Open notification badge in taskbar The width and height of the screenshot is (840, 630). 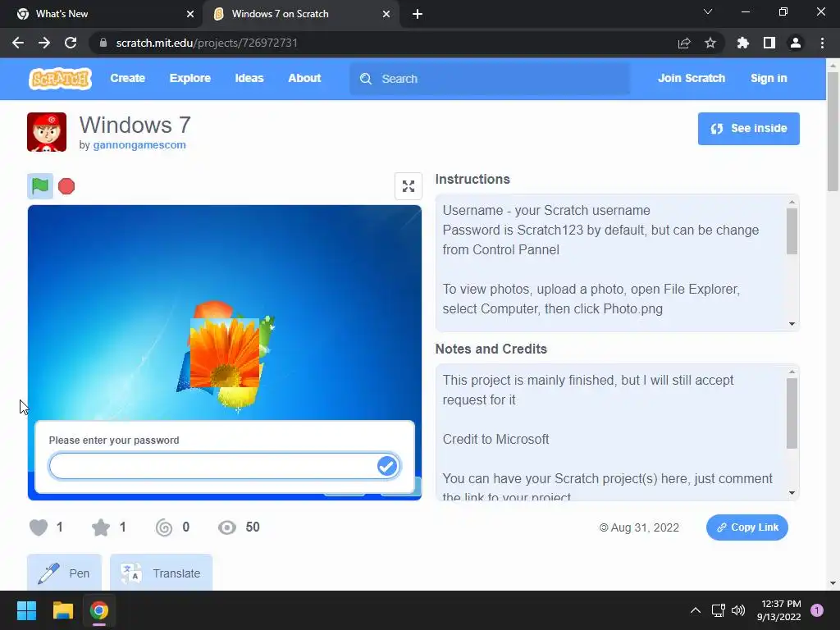pyautogui.click(x=817, y=610)
